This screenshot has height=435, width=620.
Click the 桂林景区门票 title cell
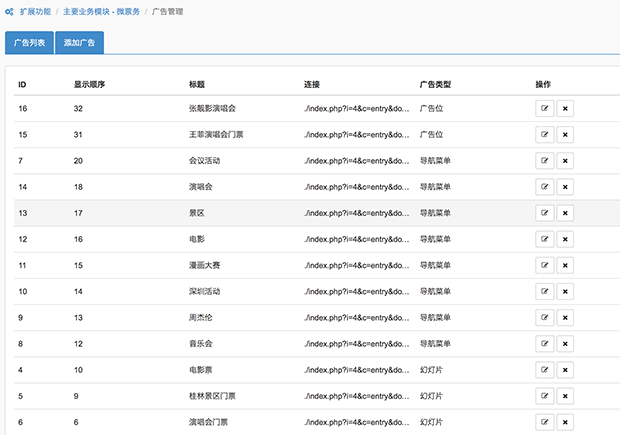click(212, 395)
